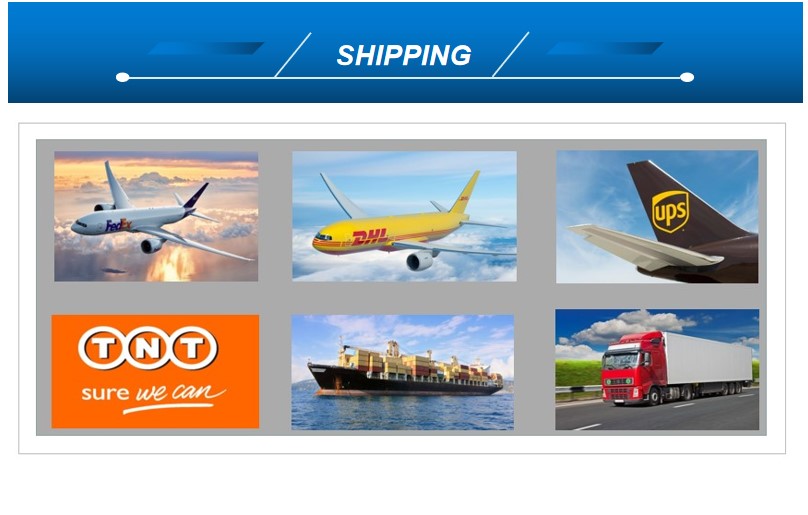Click the SHIPPING header title

pos(404,55)
